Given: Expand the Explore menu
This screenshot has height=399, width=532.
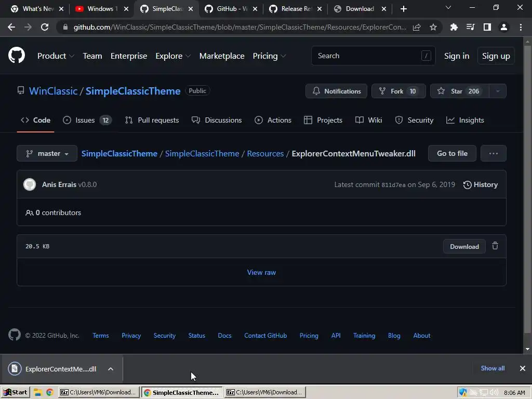Looking at the screenshot, I should 173,56.
